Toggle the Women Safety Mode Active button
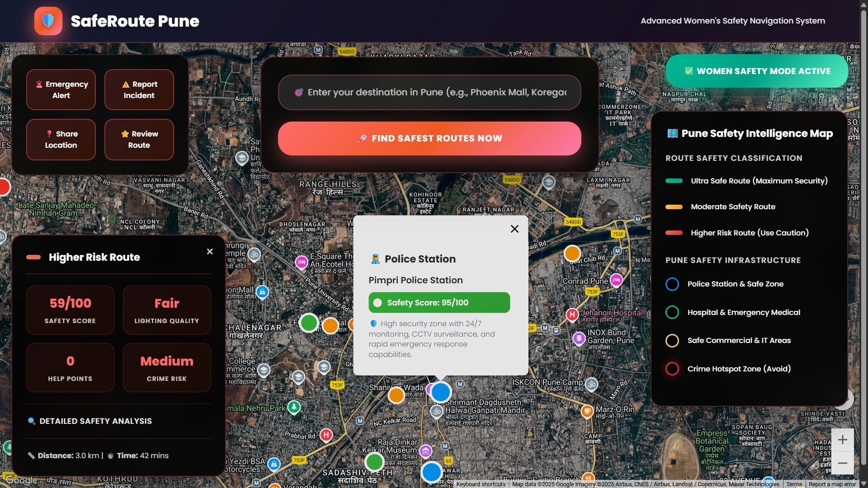 (757, 71)
